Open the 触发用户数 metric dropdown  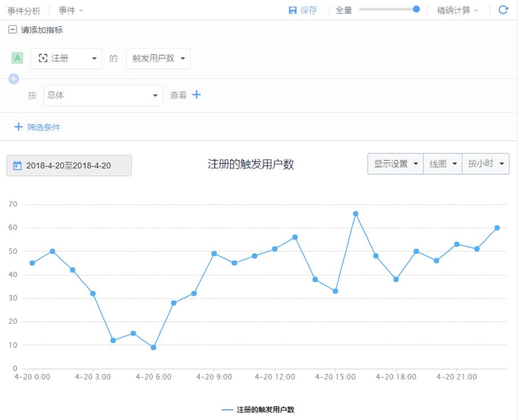158,59
